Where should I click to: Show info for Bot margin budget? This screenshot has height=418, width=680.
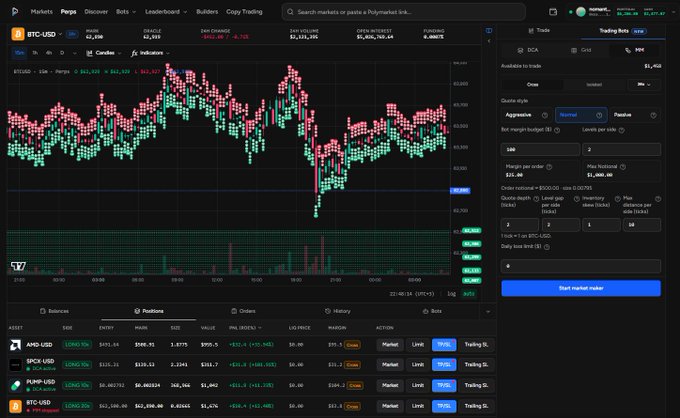(557, 130)
